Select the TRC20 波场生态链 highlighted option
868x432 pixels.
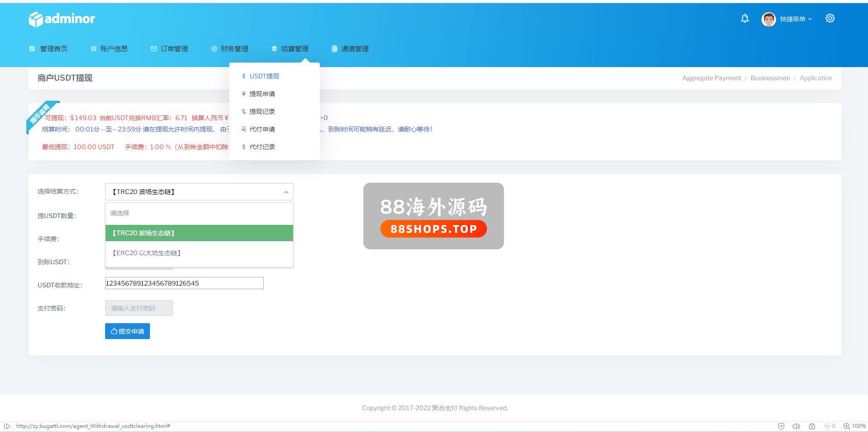(x=144, y=233)
